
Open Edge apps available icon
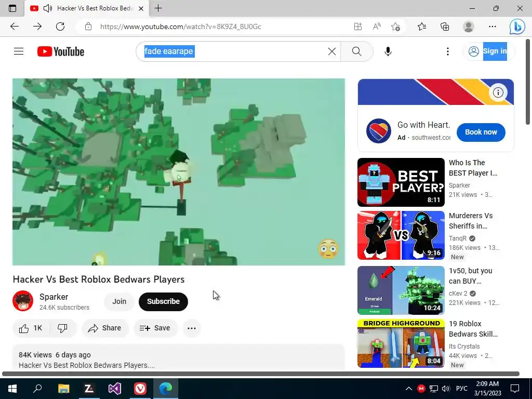(x=357, y=26)
